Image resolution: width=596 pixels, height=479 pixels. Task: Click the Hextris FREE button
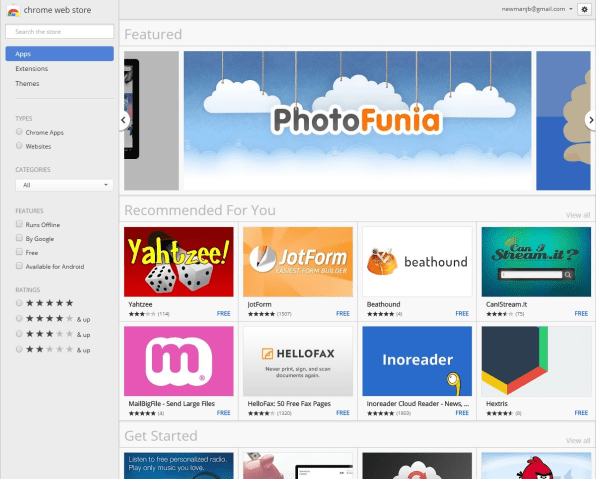(581, 413)
